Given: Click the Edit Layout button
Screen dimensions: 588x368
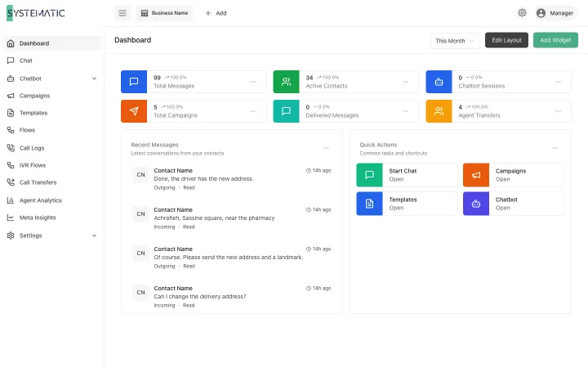Looking at the screenshot, I should click(506, 40).
